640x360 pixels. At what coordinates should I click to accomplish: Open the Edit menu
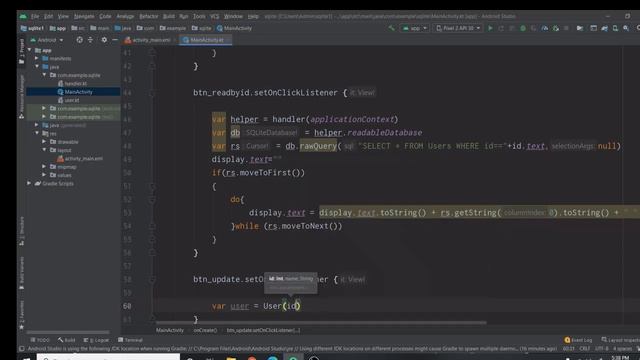(x=49, y=16)
